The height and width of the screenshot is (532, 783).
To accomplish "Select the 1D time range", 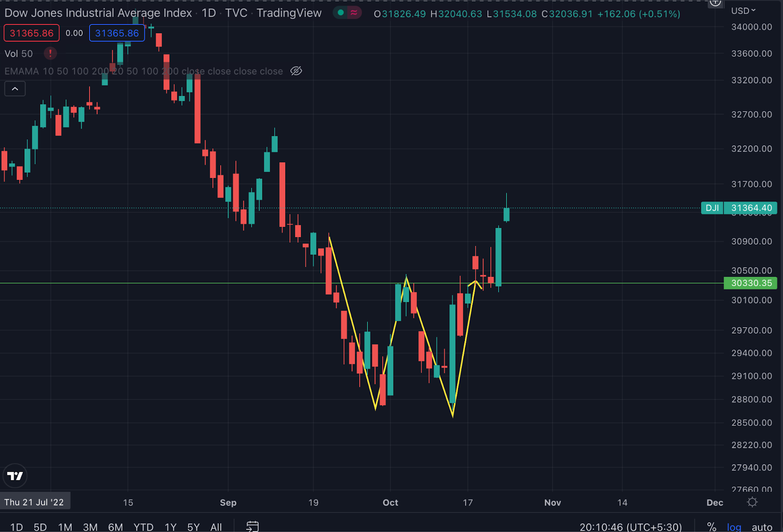I will (x=17, y=527).
